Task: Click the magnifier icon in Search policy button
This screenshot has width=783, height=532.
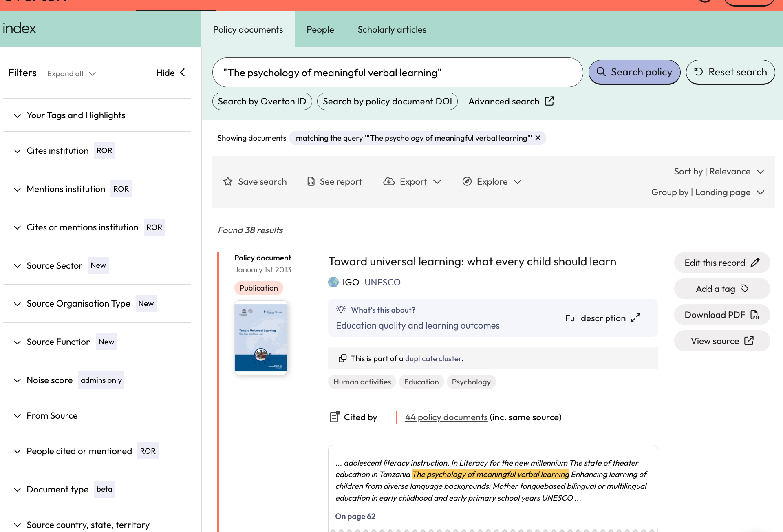Action: click(601, 72)
